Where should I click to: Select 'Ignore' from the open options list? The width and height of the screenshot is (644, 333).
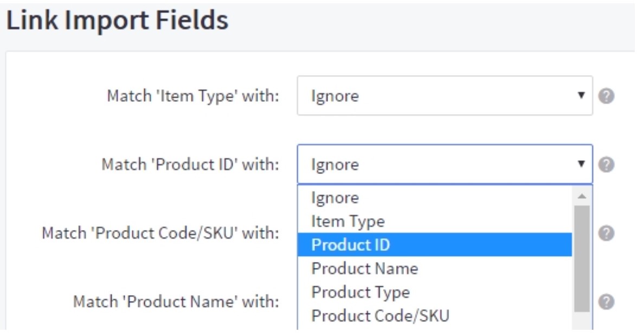(335, 198)
